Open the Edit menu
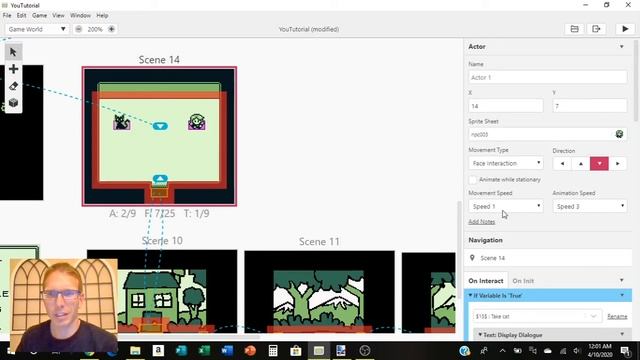 (21, 15)
